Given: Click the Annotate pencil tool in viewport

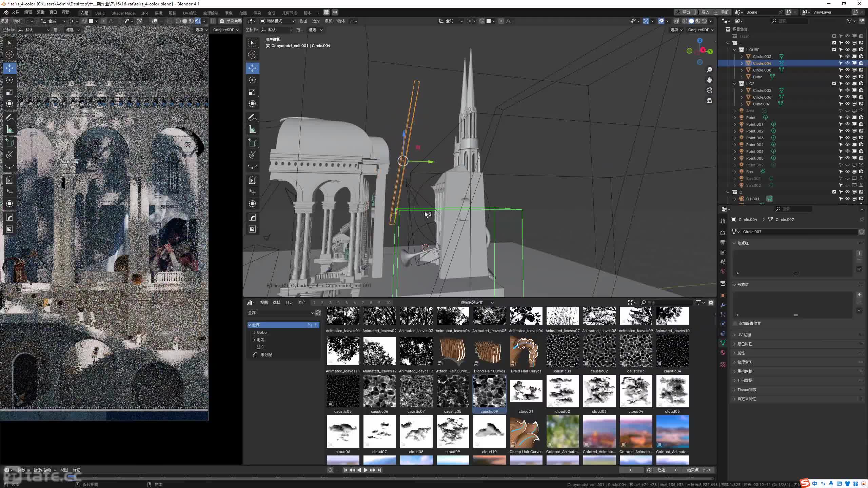Looking at the screenshot, I should click(x=252, y=117).
